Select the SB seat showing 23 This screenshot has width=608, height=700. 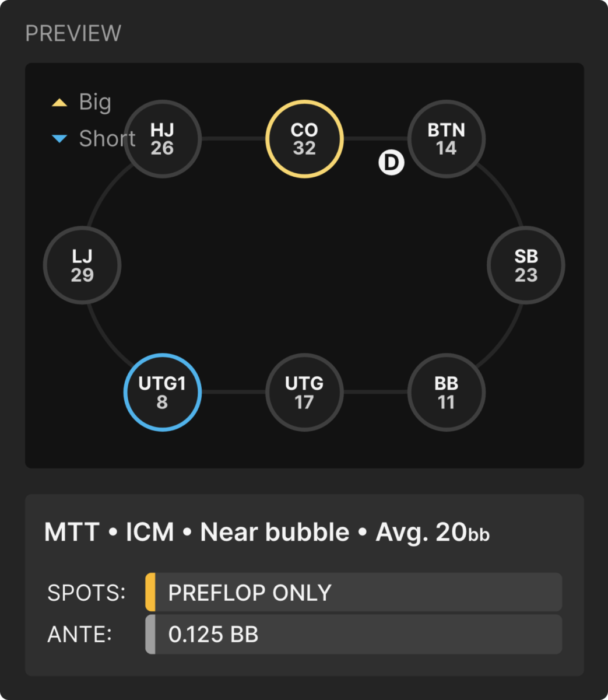[x=526, y=265]
